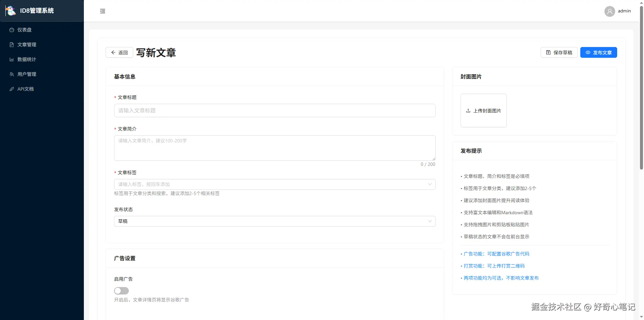Click the page vertical scrollbar
This screenshot has width=644, height=320.
pos(641,87)
